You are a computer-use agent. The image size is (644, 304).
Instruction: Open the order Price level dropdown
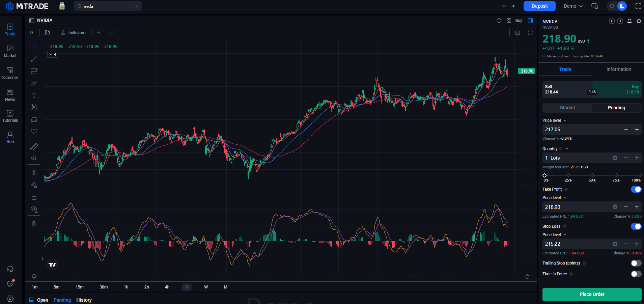click(554, 120)
